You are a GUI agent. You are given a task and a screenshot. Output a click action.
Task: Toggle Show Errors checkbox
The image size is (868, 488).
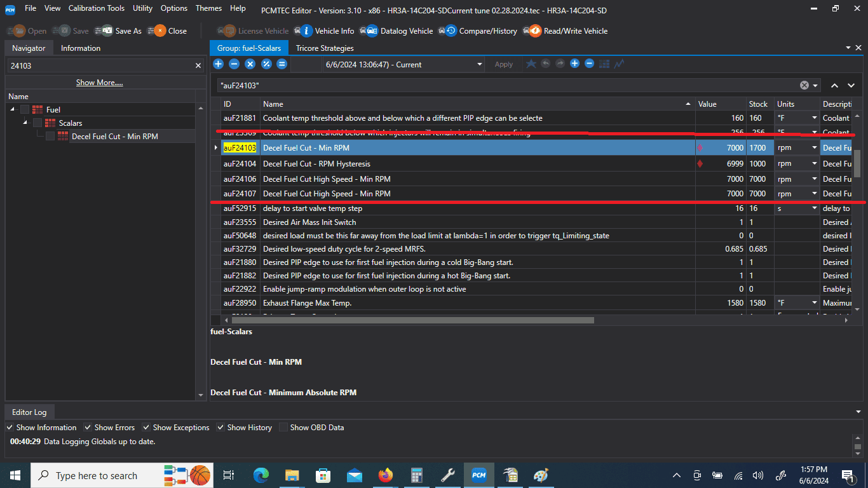(88, 428)
